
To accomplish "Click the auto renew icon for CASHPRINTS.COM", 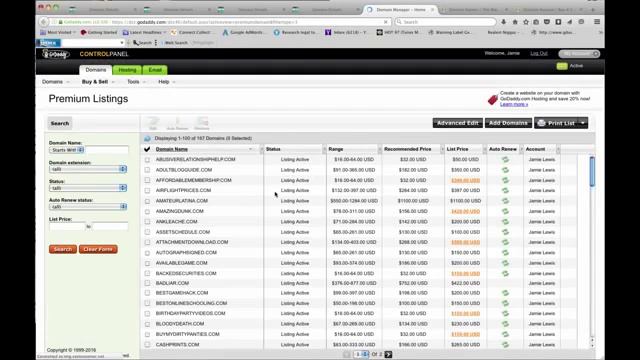I will pos(505,345).
